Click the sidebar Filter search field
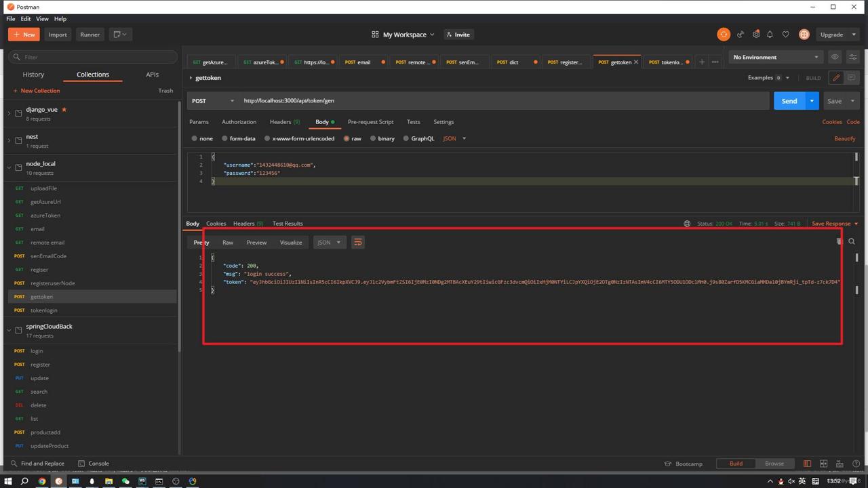Image resolution: width=868 pixels, height=488 pixels. (93, 57)
